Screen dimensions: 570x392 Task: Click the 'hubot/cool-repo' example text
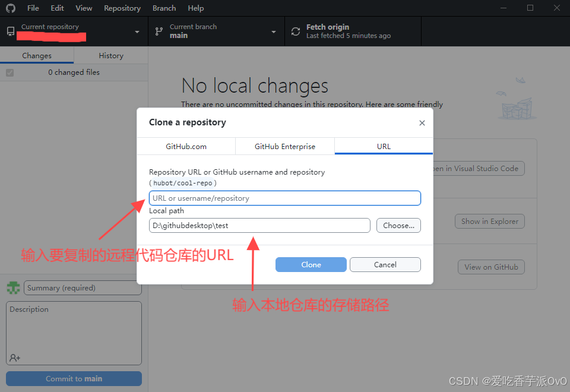pos(182,183)
